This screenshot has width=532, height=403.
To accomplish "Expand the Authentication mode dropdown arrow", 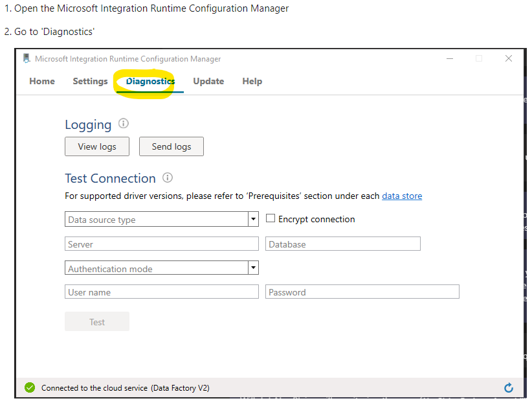I will [253, 268].
